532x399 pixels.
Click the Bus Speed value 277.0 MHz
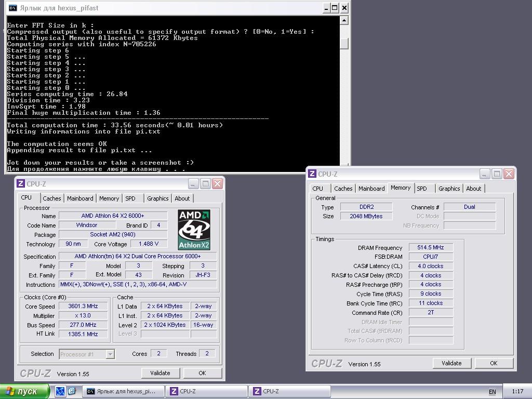83,325
